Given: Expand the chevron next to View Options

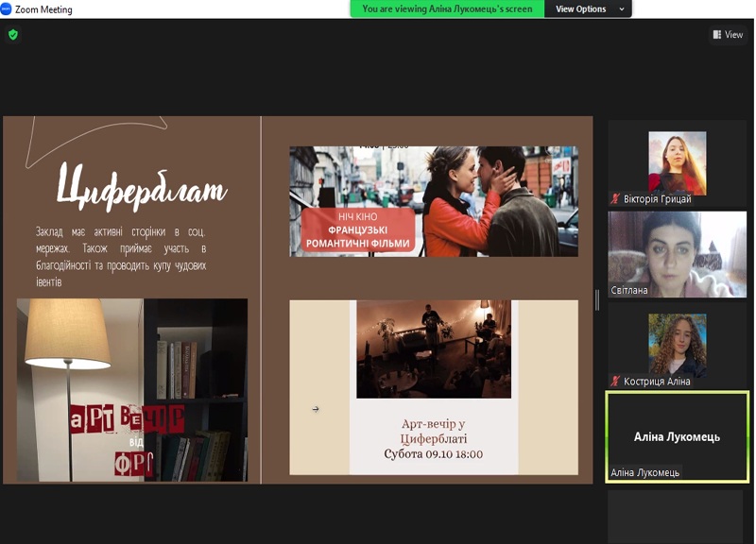Looking at the screenshot, I should coord(621,9).
